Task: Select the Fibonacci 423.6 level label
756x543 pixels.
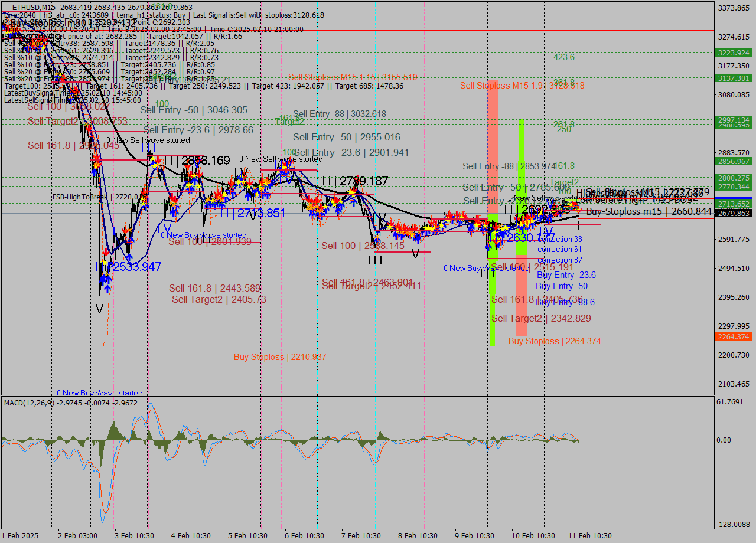Action: pyautogui.click(x=563, y=57)
